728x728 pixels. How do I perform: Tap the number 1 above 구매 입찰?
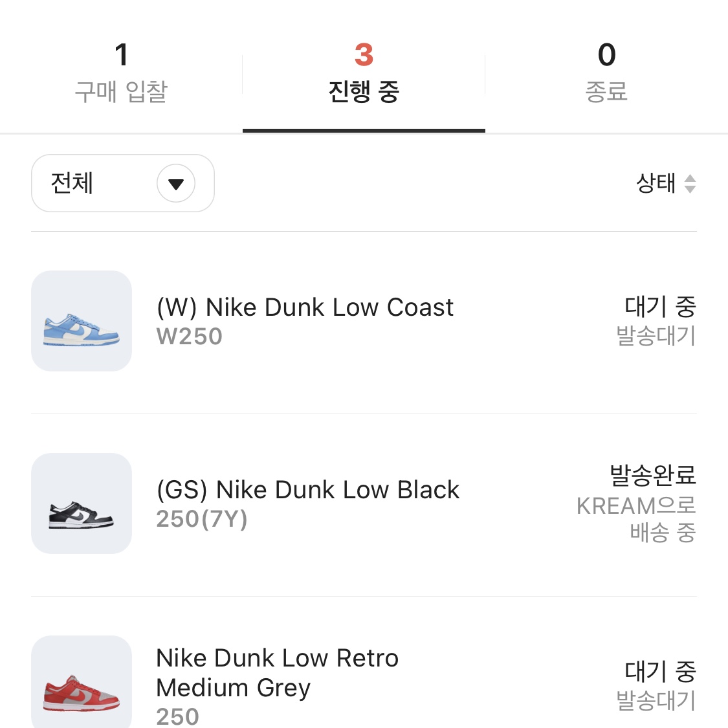pyautogui.click(x=122, y=56)
